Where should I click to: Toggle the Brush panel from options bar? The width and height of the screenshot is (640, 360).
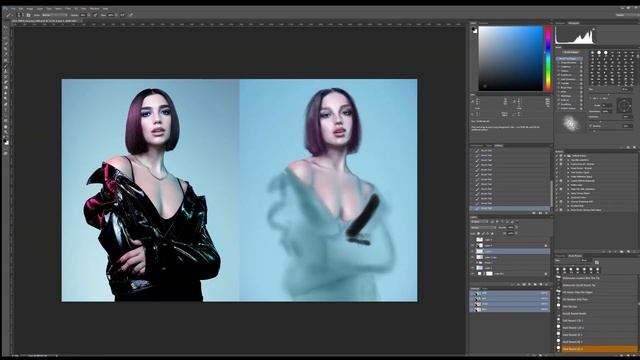coord(29,15)
